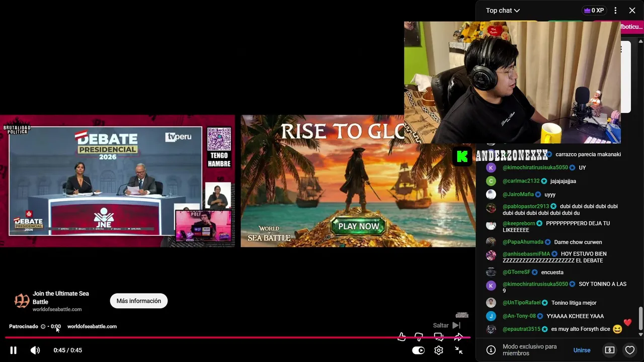Click avatar of @An-Tony-08

tap(491, 316)
